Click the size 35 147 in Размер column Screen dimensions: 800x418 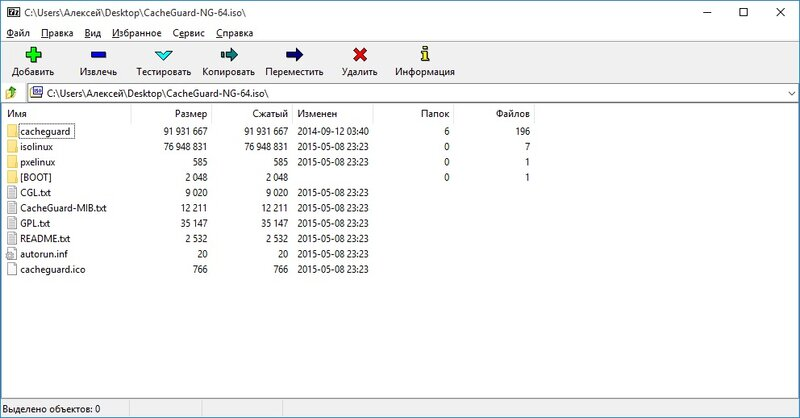194,224
